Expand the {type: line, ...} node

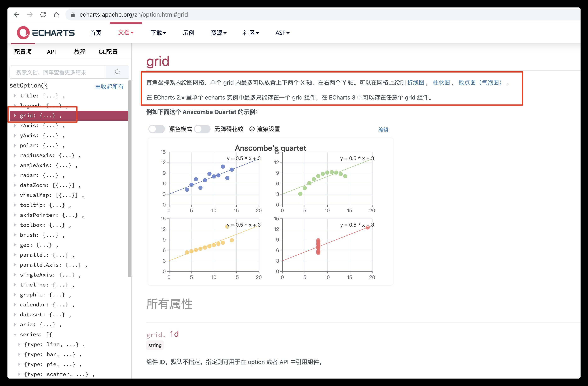click(x=19, y=344)
